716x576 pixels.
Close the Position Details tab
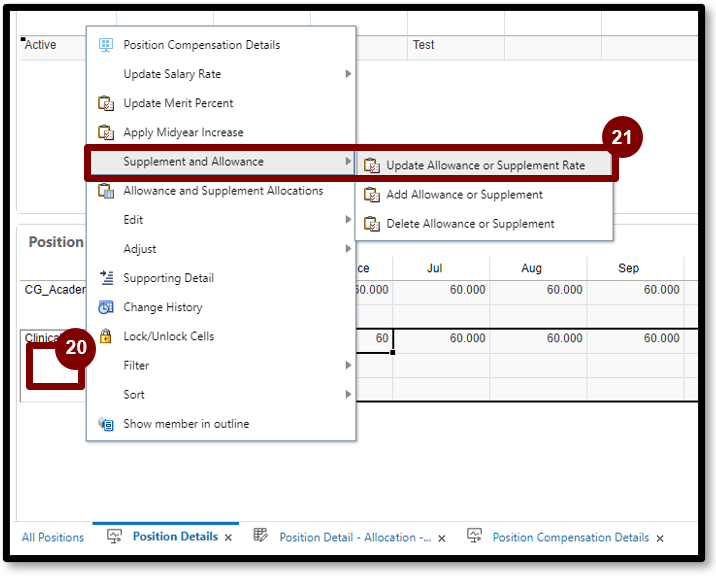[x=228, y=538]
